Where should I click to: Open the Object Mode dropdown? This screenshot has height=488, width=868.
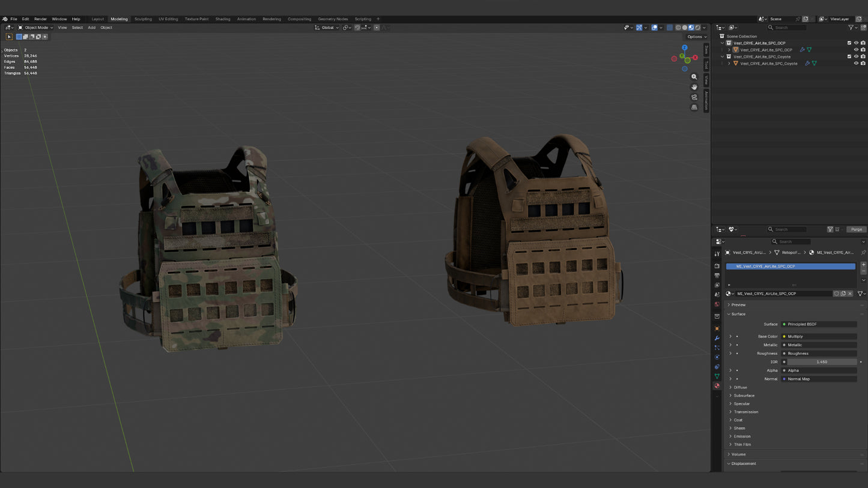(35, 28)
